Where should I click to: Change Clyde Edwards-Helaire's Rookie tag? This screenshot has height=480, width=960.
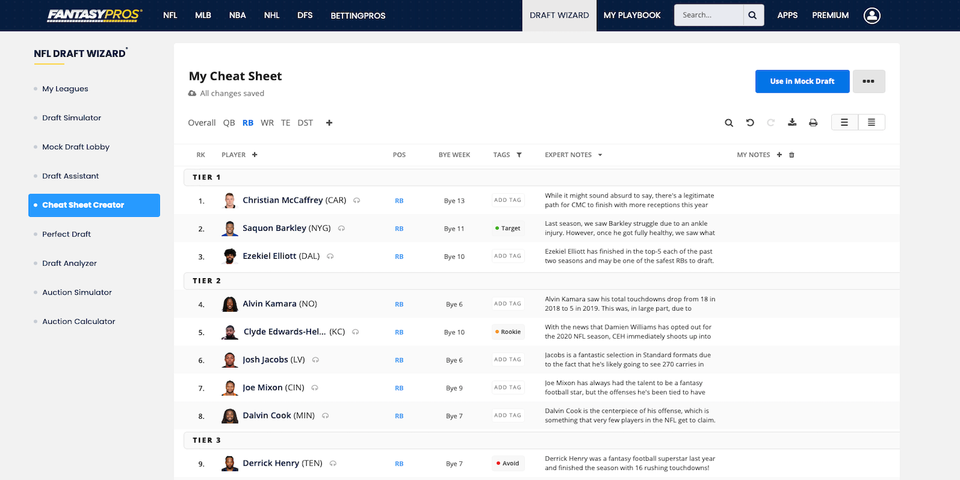pyautogui.click(x=508, y=332)
